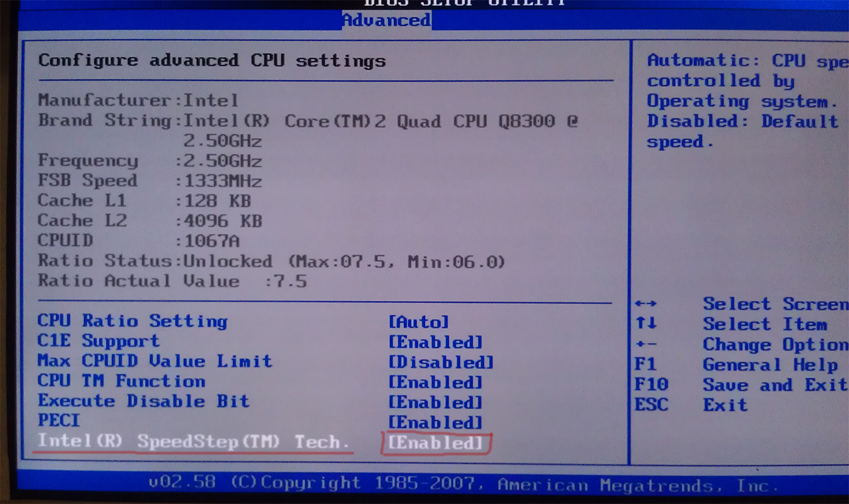Open the Auto value for CPU Ratio

(x=419, y=322)
